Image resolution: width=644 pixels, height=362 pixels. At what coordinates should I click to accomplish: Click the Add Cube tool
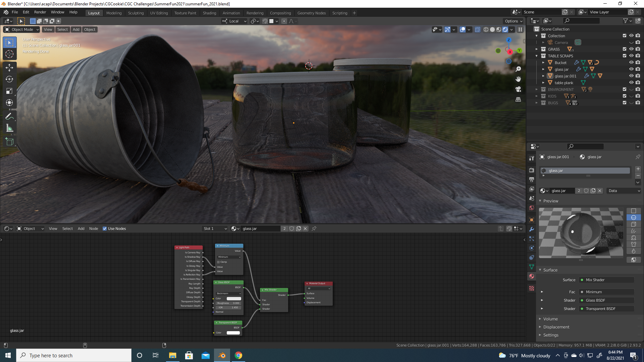click(9, 141)
